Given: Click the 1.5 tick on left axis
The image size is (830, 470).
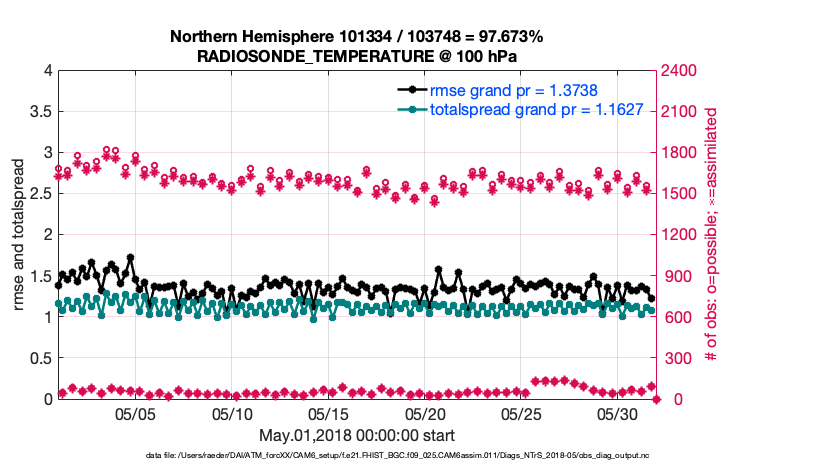Looking at the screenshot, I should [x=40, y=276].
